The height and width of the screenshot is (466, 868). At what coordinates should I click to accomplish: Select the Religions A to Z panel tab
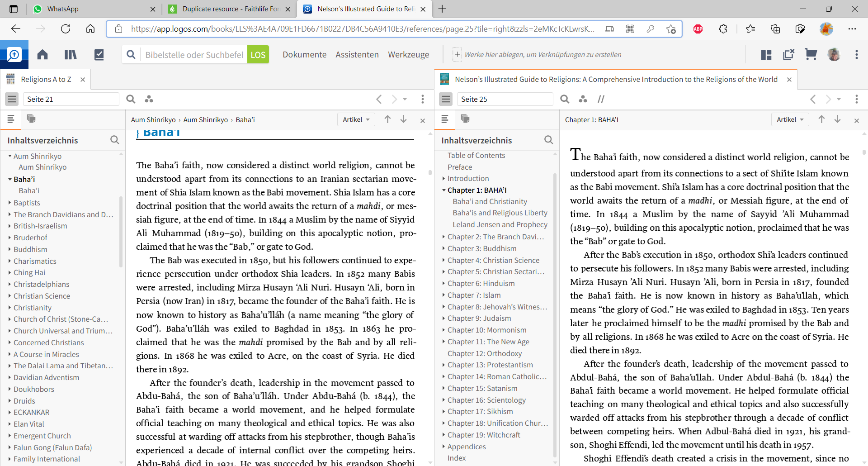[x=46, y=80]
